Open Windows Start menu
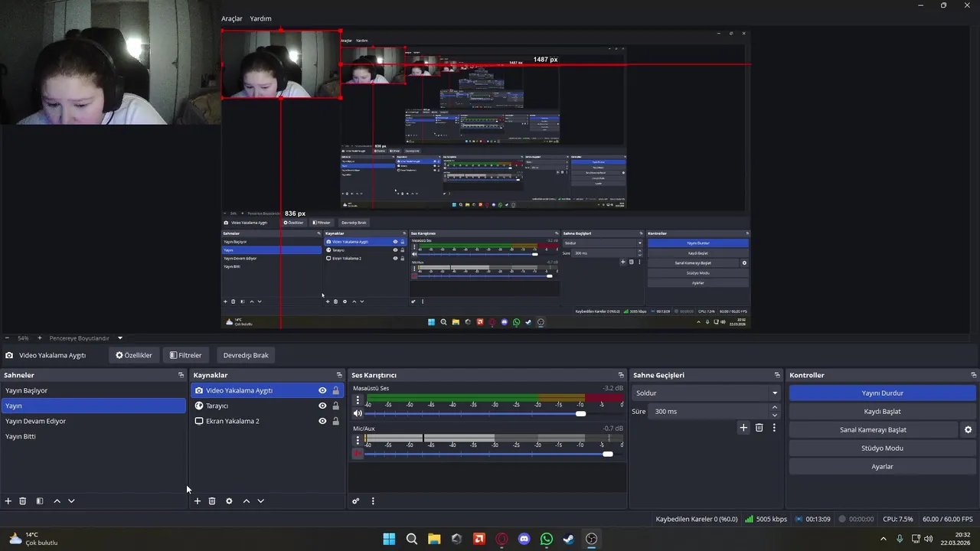This screenshot has width=980, height=551. click(x=389, y=539)
